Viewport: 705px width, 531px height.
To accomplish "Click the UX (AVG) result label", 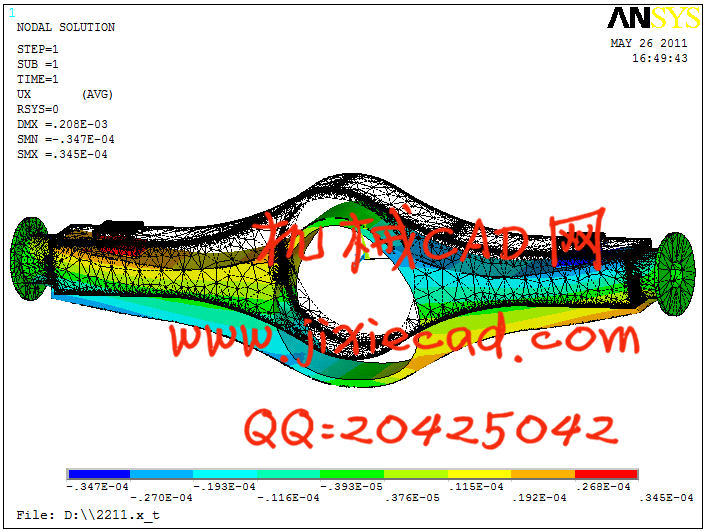I will point(65,95).
